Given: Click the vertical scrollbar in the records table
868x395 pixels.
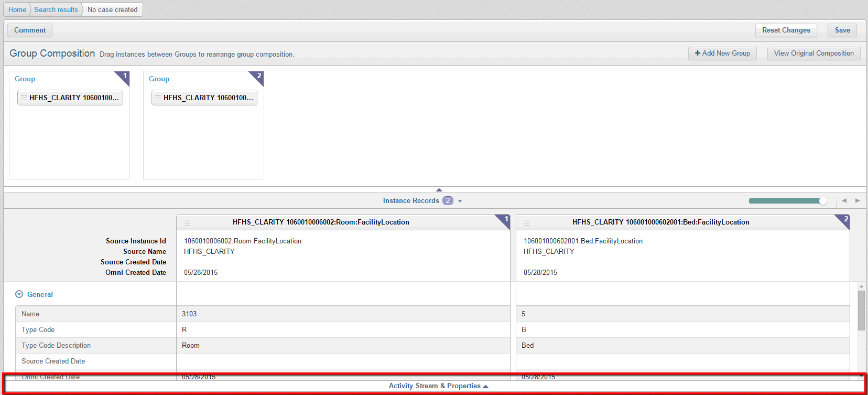Looking at the screenshot, I should [861, 309].
